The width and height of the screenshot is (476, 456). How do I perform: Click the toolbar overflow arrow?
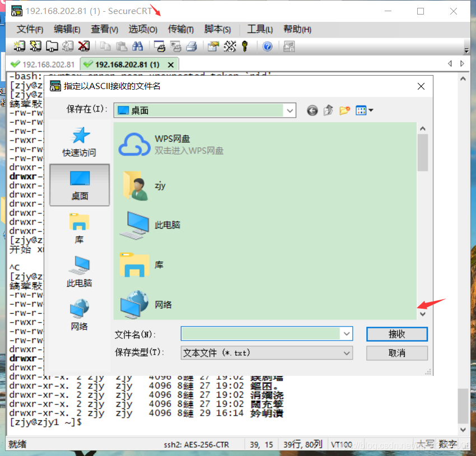(466, 51)
